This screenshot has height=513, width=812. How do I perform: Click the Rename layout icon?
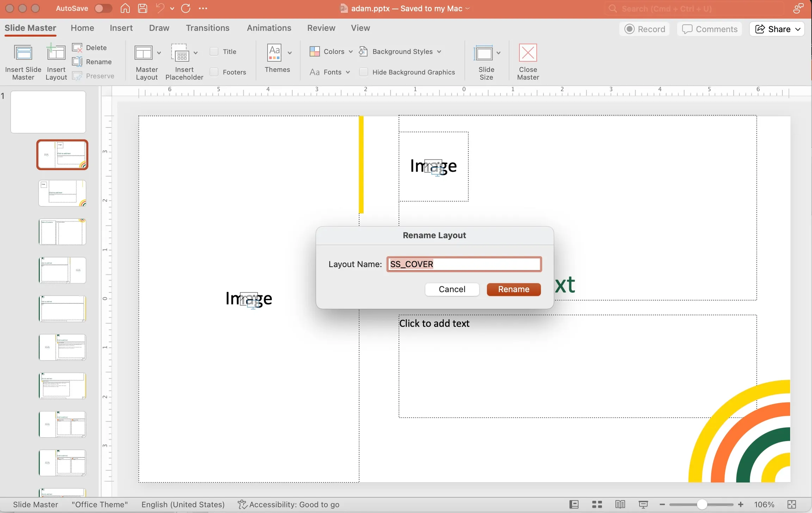click(x=77, y=62)
